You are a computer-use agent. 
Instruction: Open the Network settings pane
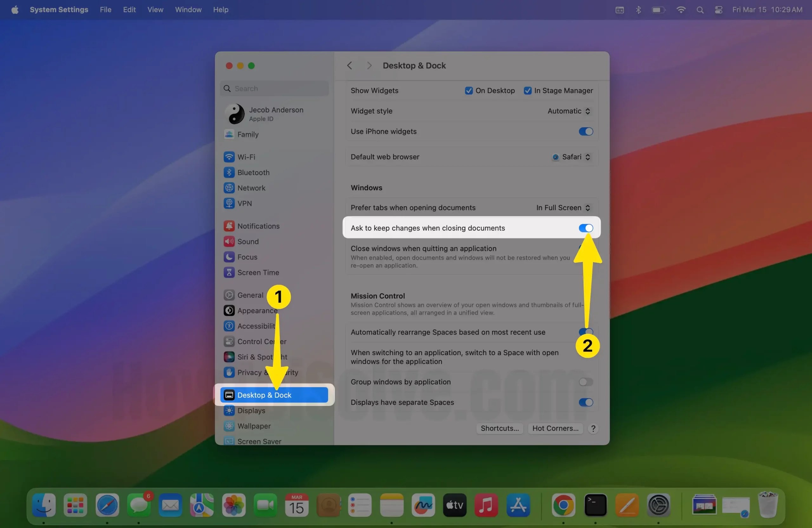pos(252,188)
